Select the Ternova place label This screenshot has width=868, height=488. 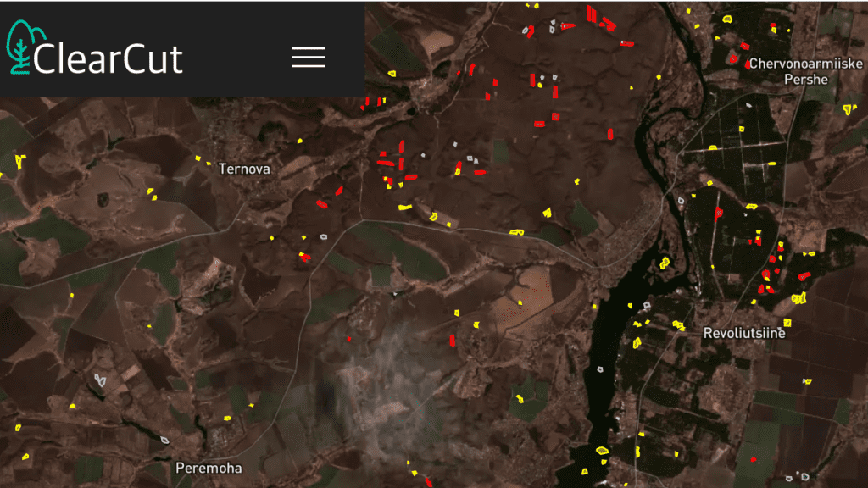pyautogui.click(x=244, y=169)
